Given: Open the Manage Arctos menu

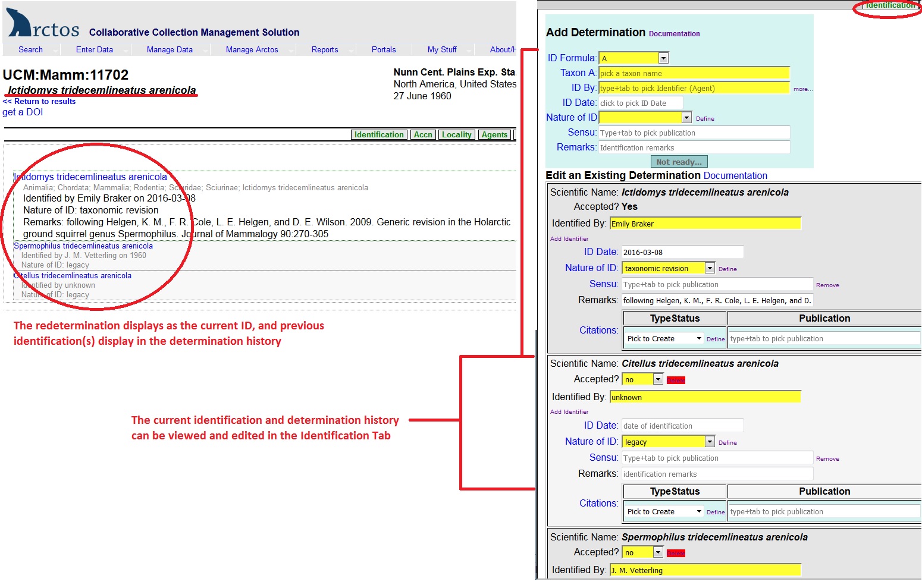Looking at the screenshot, I should [x=252, y=50].
